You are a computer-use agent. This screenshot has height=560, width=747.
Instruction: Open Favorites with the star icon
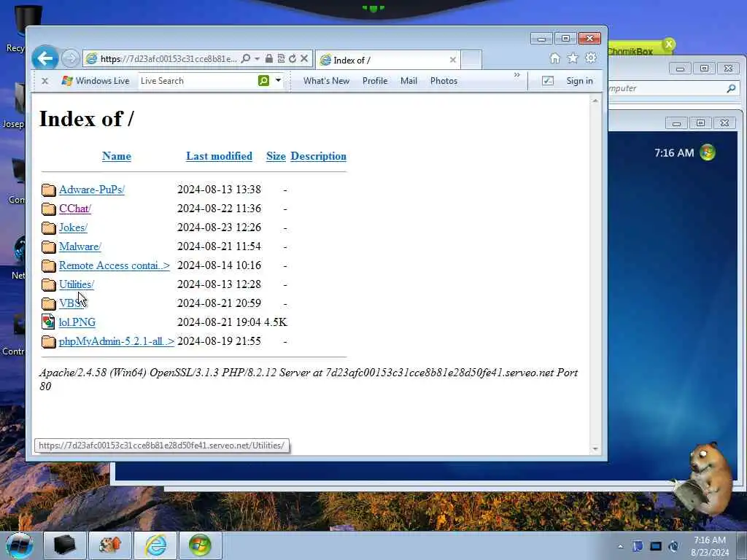click(x=573, y=58)
